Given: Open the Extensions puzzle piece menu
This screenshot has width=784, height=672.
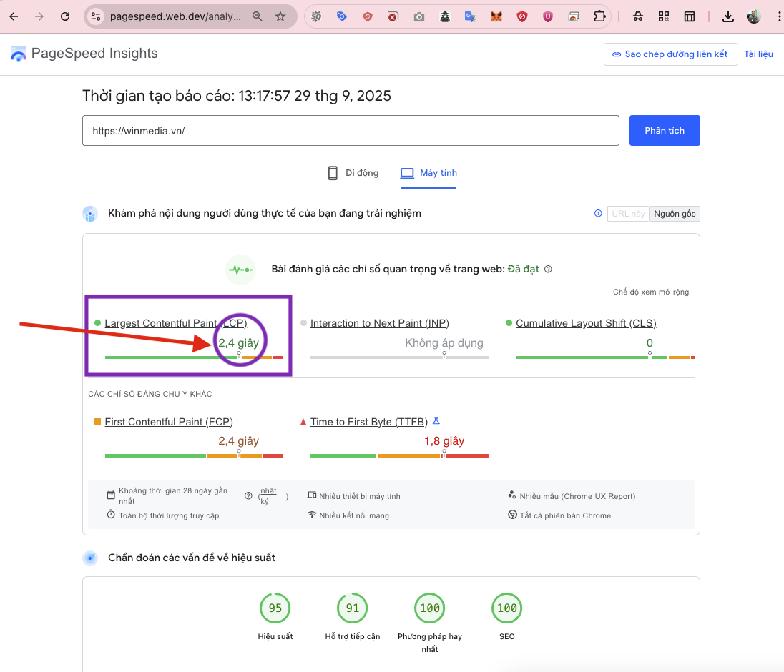Looking at the screenshot, I should click(599, 16).
